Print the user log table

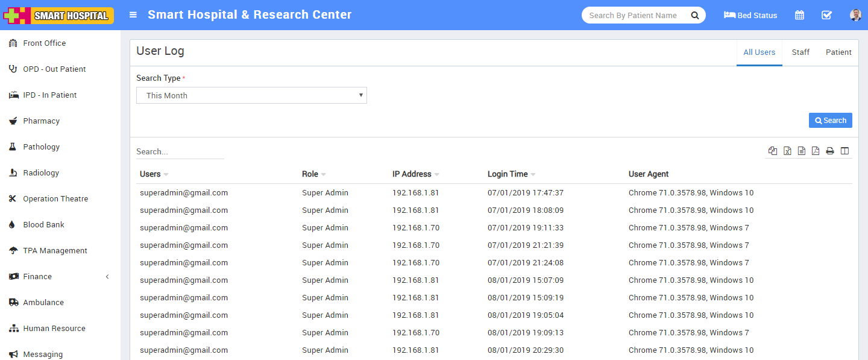[x=830, y=151]
